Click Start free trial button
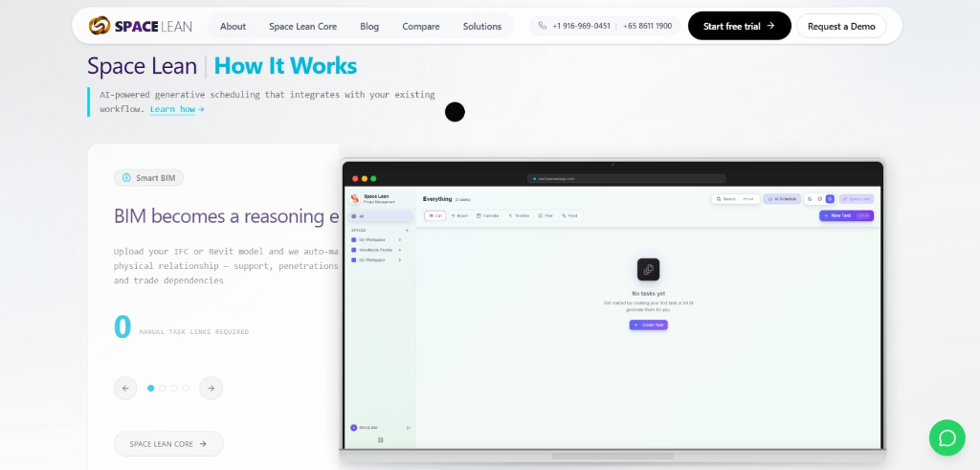This screenshot has height=470, width=980. point(740,26)
